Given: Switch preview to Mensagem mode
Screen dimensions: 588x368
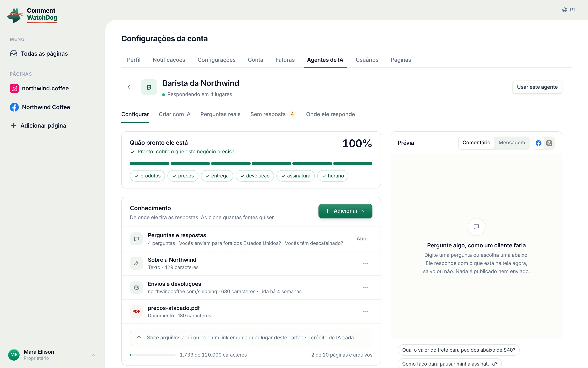Looking at the screenshot, I should [x=512, y=143].
